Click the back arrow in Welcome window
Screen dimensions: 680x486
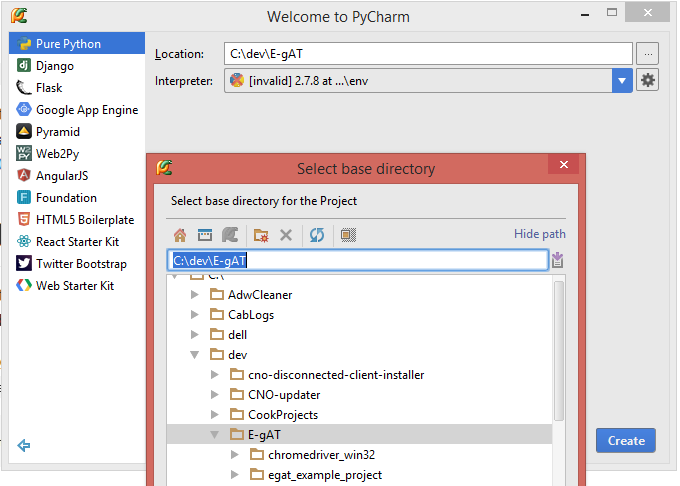click(24, 445)
